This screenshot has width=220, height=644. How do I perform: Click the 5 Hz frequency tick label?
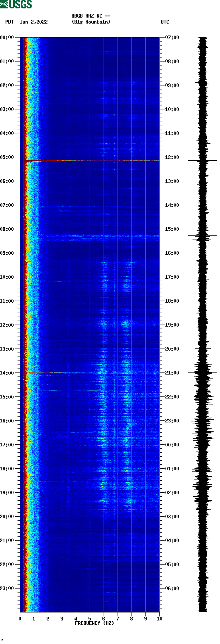(x=90, y=619)
